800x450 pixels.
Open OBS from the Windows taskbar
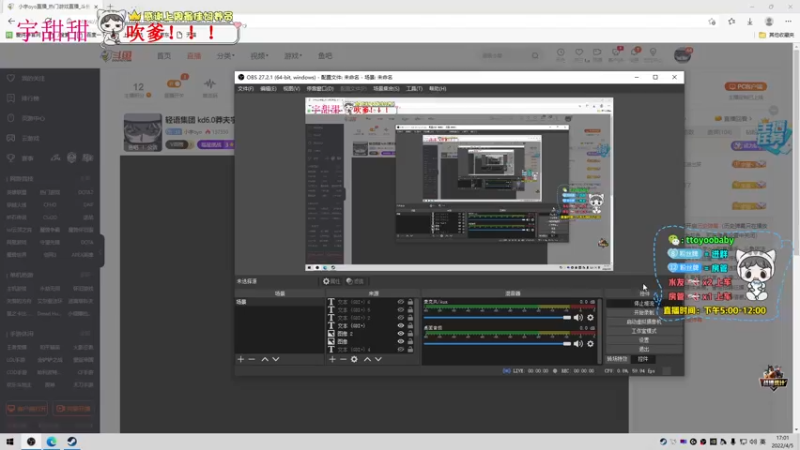[x=31, y=441]
